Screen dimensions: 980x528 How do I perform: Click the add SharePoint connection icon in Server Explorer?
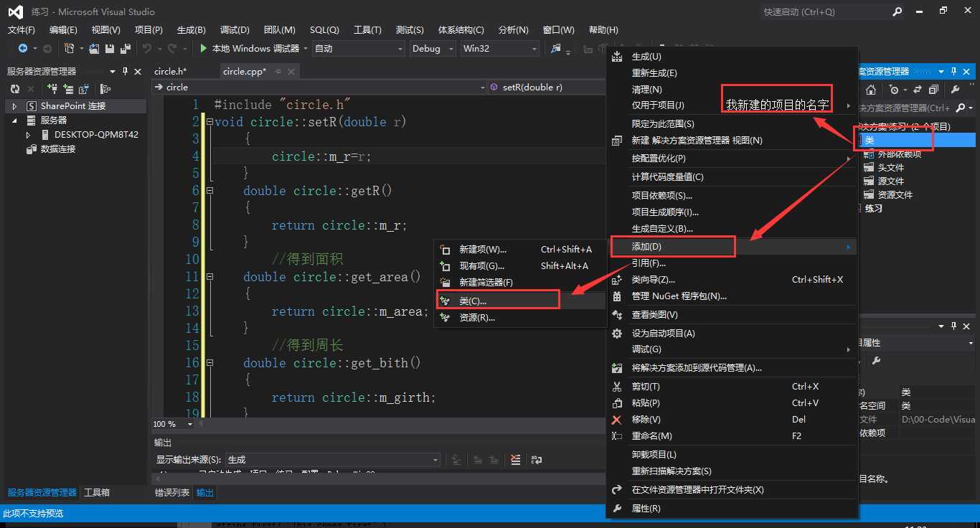point(84,89)
